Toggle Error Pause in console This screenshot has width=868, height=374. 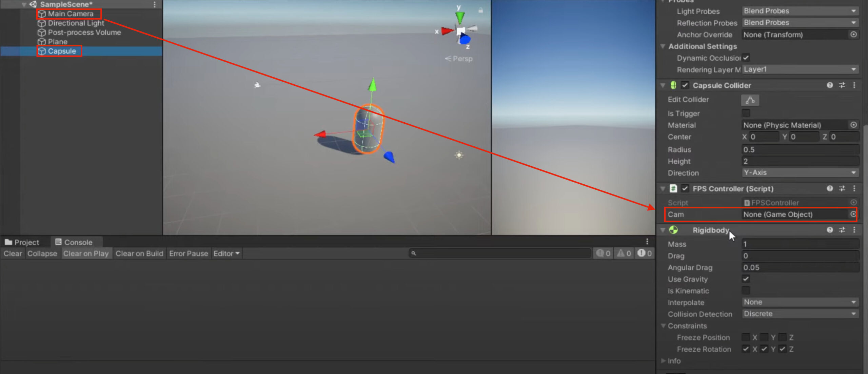point(189,253)
